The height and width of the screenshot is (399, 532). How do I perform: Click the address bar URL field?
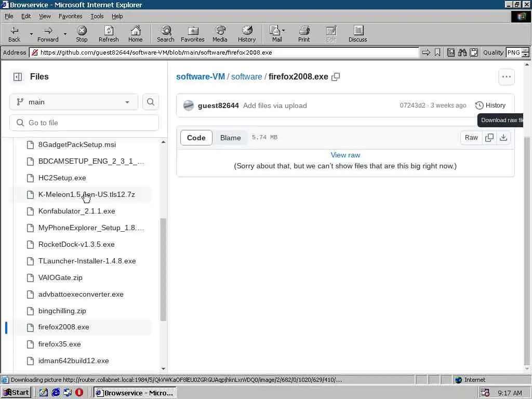click(224, 52)
